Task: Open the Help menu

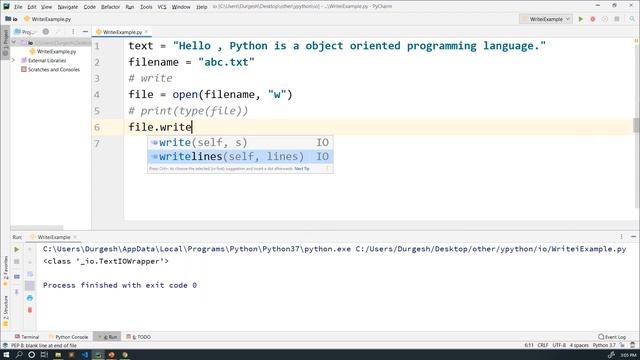Action: (202, 7)
